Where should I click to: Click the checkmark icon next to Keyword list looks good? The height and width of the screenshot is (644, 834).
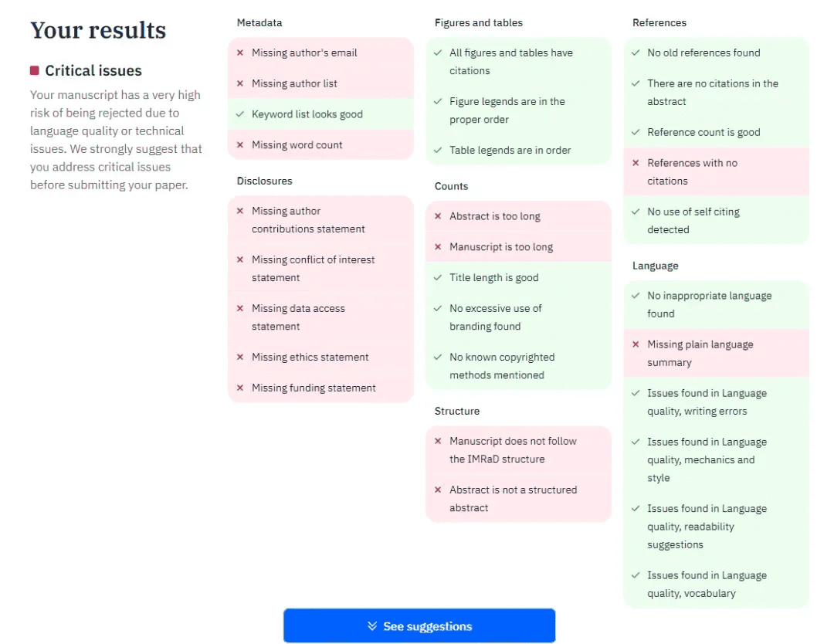(240, 114)
